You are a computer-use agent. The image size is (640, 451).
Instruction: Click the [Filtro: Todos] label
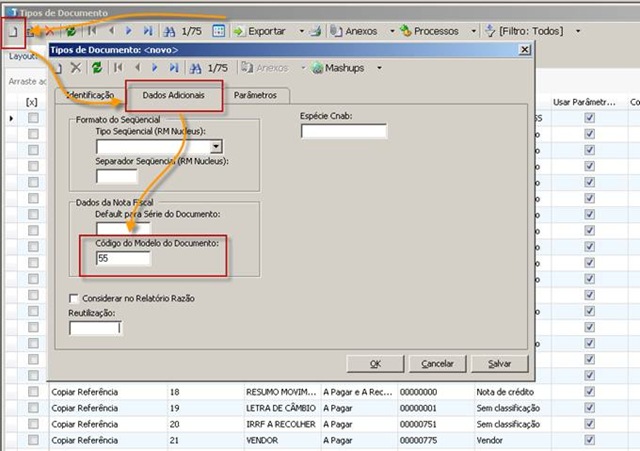(531, 31)
